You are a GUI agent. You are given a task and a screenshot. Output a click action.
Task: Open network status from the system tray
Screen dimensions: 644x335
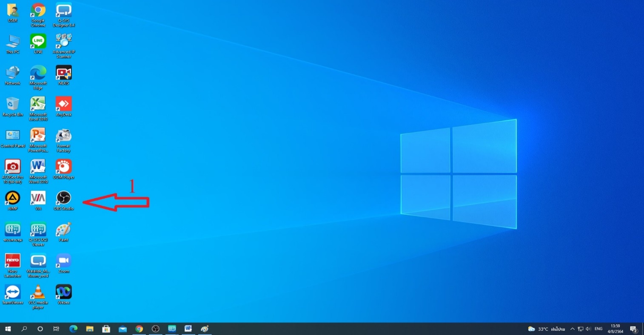(x=581, y=329)
